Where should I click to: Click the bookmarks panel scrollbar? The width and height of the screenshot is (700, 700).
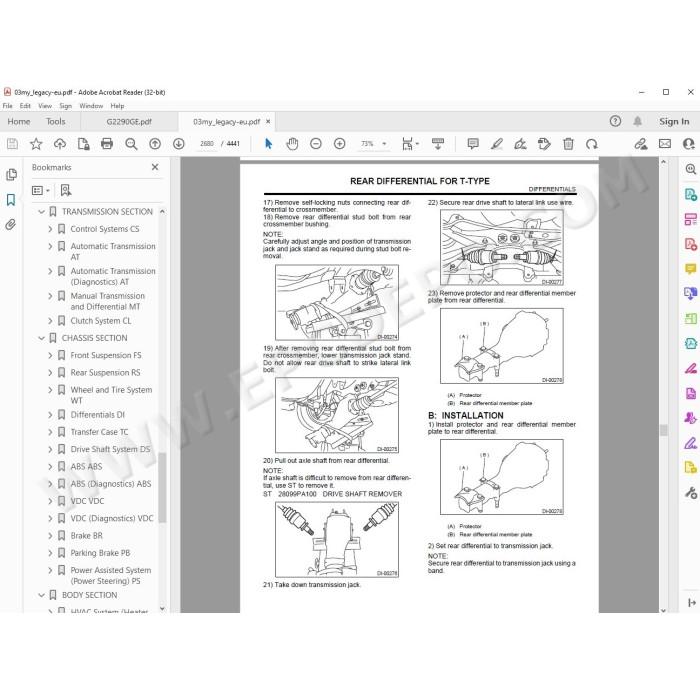(x=162, y=488)
